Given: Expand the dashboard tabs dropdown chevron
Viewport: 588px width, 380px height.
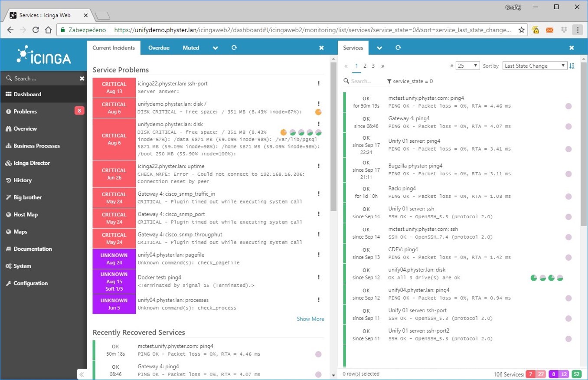Looking at the screenshot, I should [215, 48].
